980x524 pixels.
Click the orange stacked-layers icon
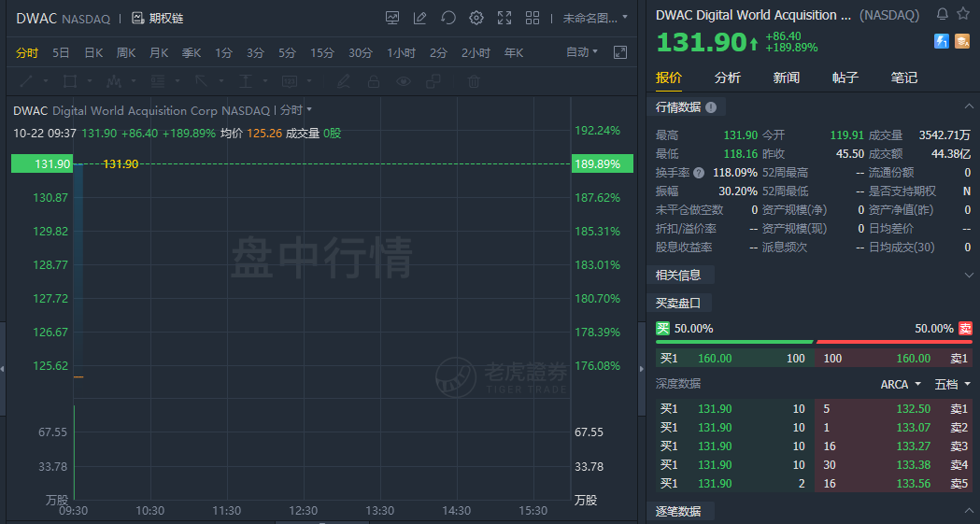point(962,41)
